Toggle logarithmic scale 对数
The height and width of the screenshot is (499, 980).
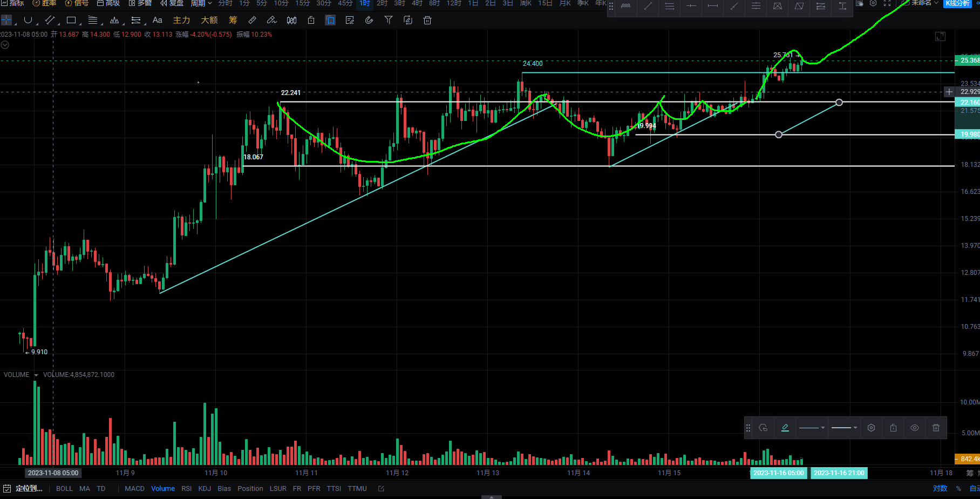point(940,488)
